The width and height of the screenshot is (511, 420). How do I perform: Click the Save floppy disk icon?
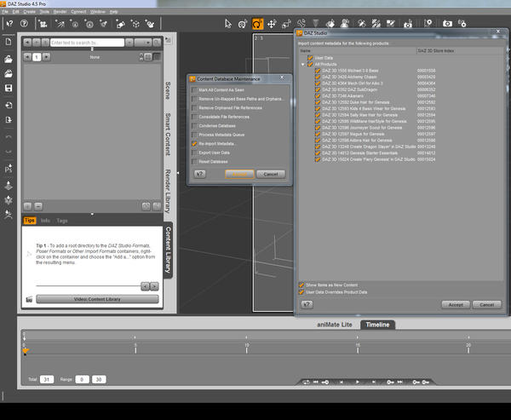[x=9, y=88]
